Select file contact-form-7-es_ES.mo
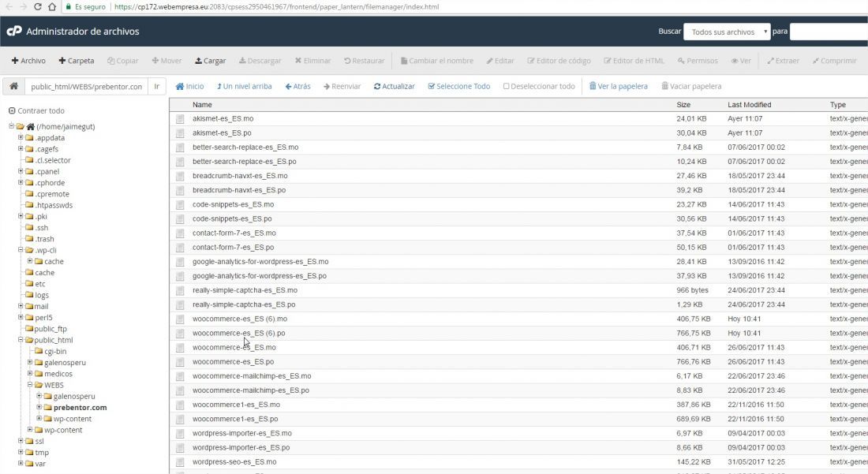This screenshot has width=868, height=474. click(x=234, y=233)
